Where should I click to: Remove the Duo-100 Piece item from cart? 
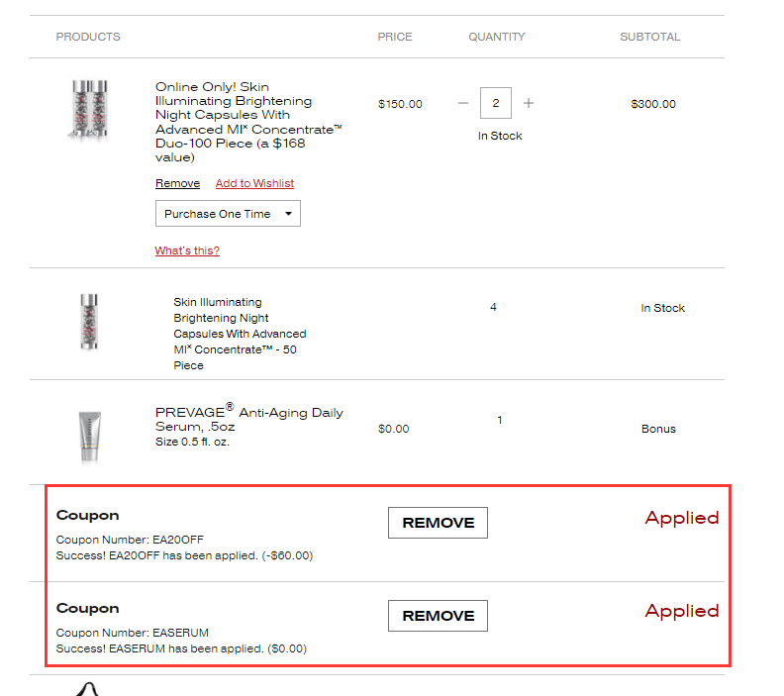(177, 183)
